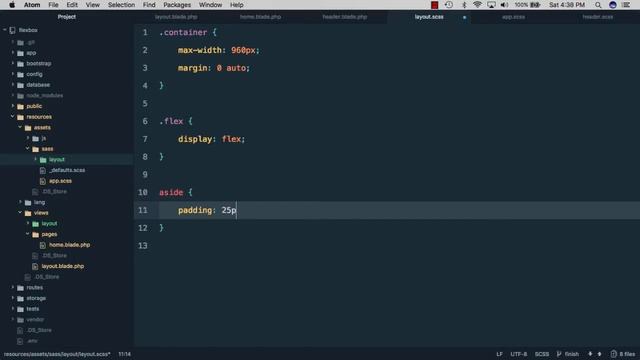Open the Selection menu
The image size is (640, 360).
click(121, 5)
